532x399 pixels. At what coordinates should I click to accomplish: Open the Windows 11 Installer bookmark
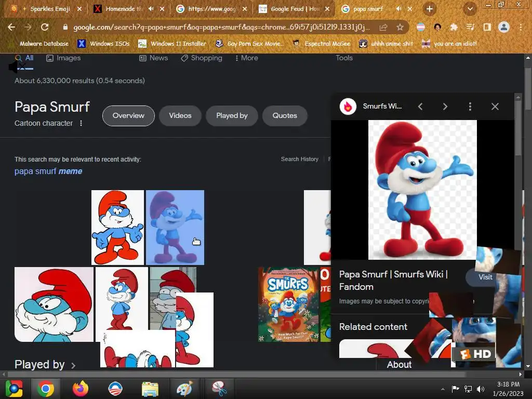[172, 44]
